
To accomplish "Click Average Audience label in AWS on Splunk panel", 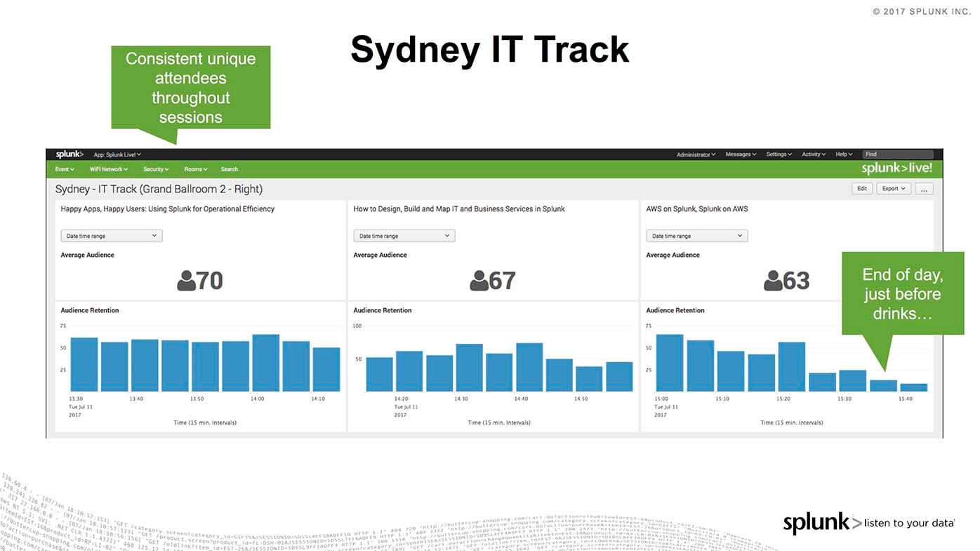I will coord(673,255).
